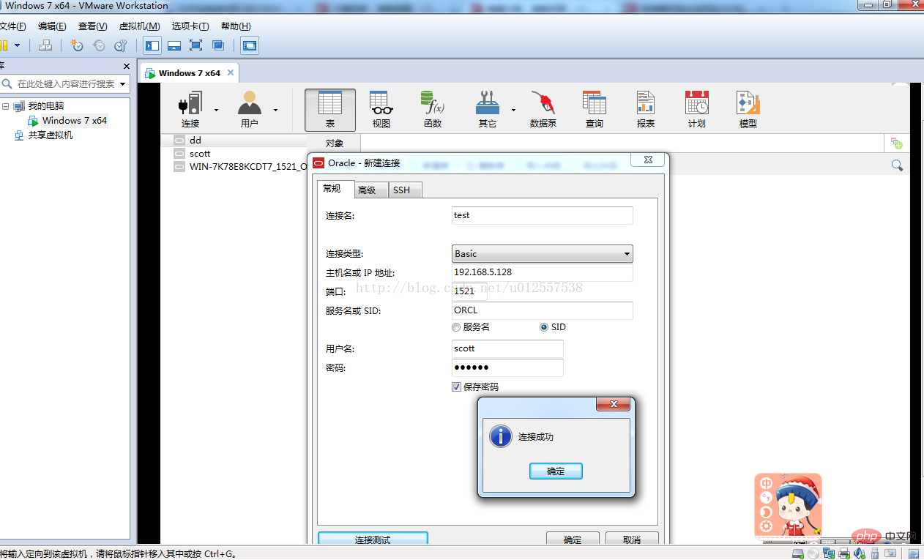Open the 连接类型 Basic dropdown
This screenshot has height=560, width=924.
pyautogui.click(x=542, y=254)
